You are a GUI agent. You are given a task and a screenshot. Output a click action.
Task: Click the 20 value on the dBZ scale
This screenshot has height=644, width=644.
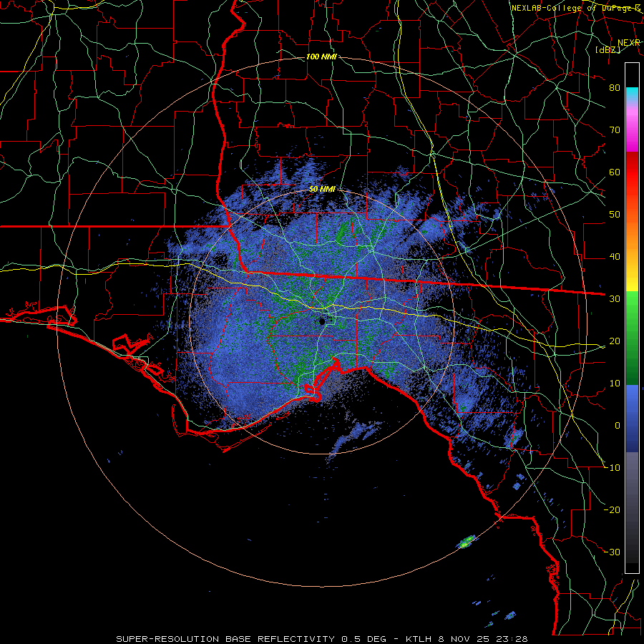(x=615, y=341)
